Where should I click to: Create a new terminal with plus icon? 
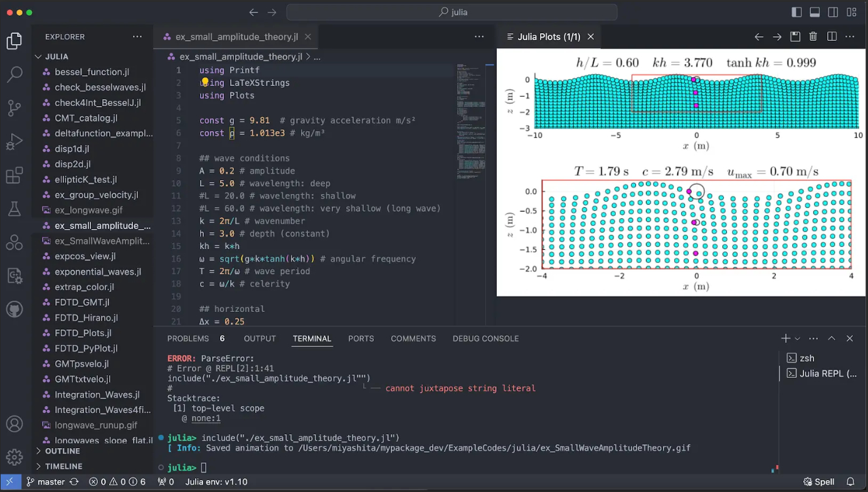785,338
